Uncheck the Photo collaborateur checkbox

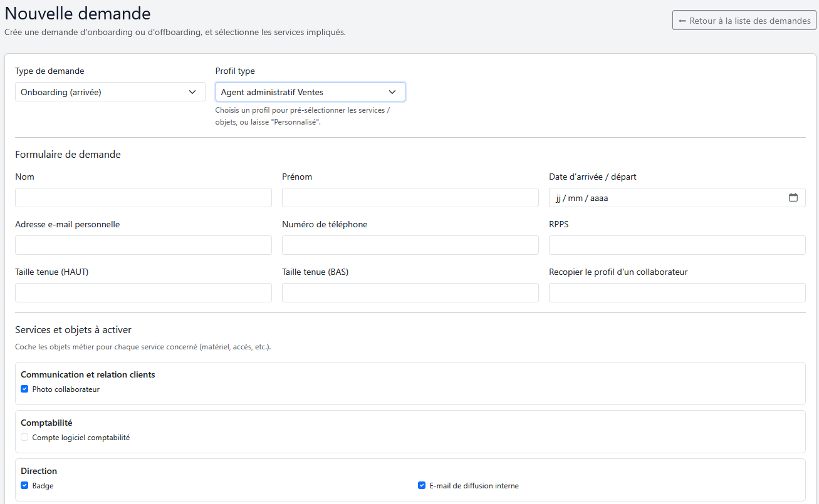click(x=24, y=389)
